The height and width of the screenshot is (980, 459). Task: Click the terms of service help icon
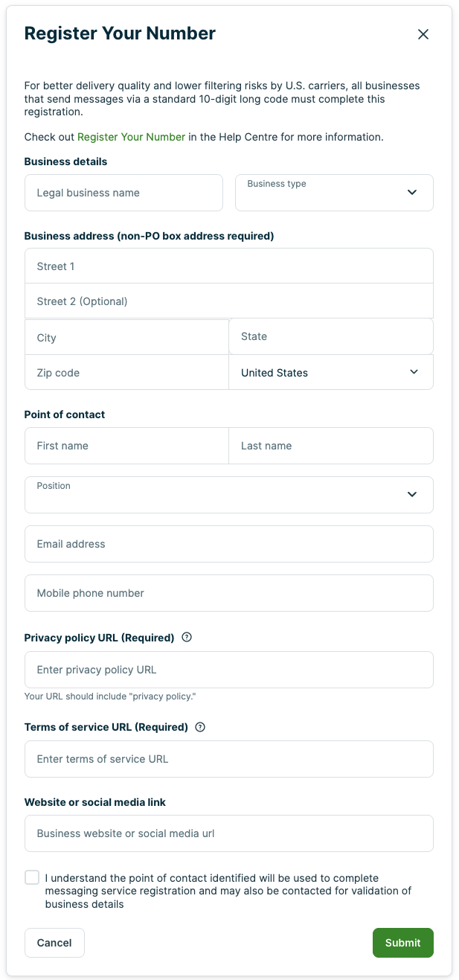[x=199, y=727]
